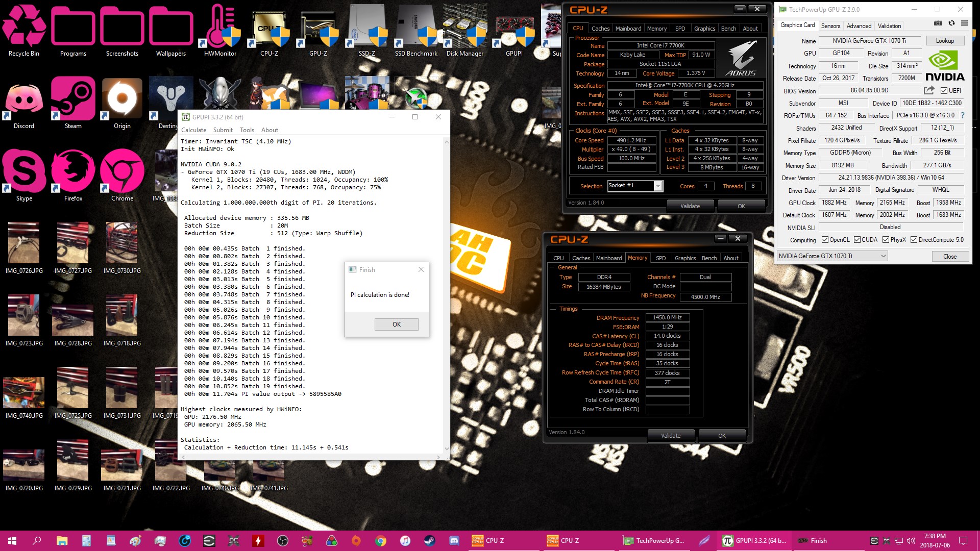
Task: Switch to the GPUPI 3.3.2 taskbar button
Action: click(754, 541)
